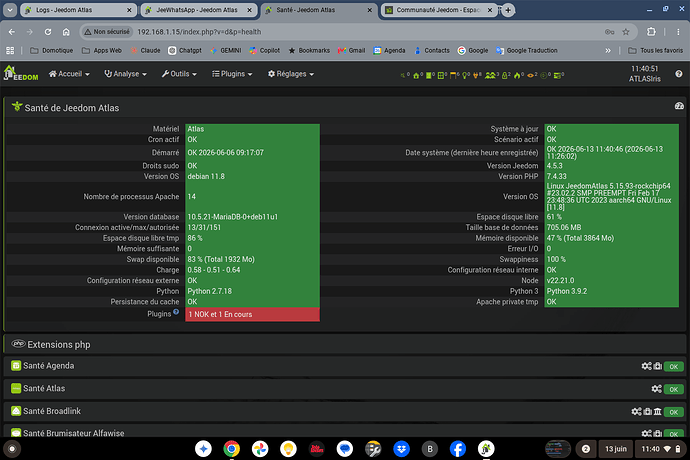Open the Réglages menu
This screenshot has width=690, height=460.
coord(291,74)
